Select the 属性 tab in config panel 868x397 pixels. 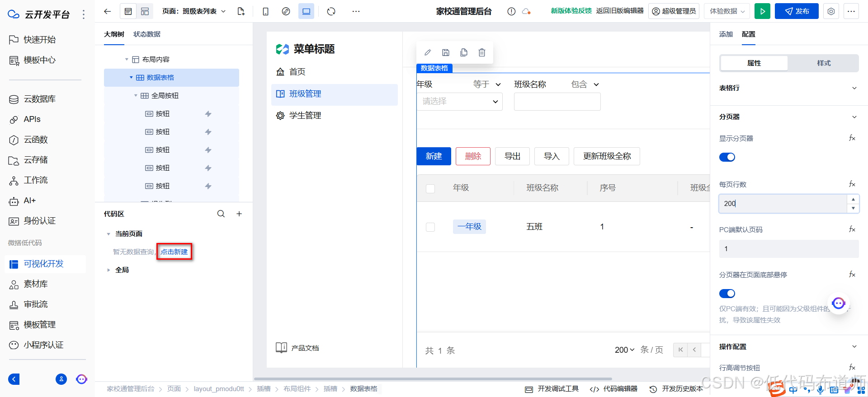pos(754,63)
